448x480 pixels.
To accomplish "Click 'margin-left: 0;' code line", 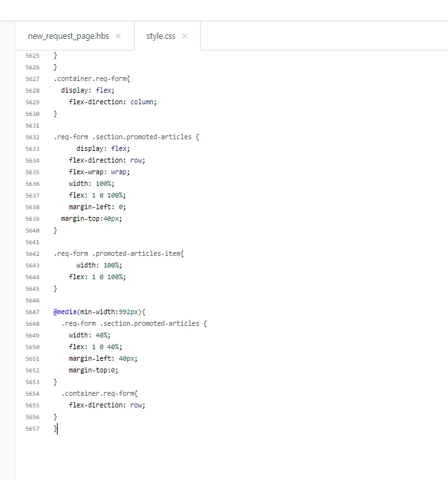I will (x=97, y=207).
